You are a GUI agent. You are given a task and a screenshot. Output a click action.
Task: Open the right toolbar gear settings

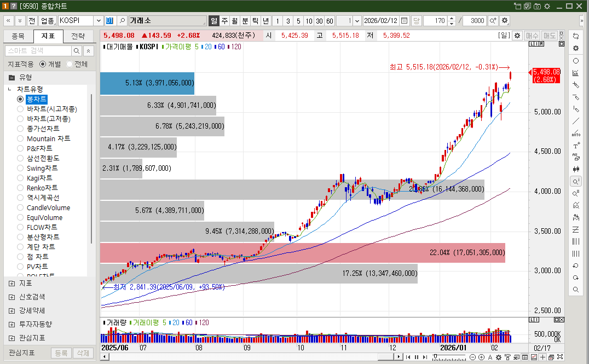pyautogui.click(x=575, y=49)
